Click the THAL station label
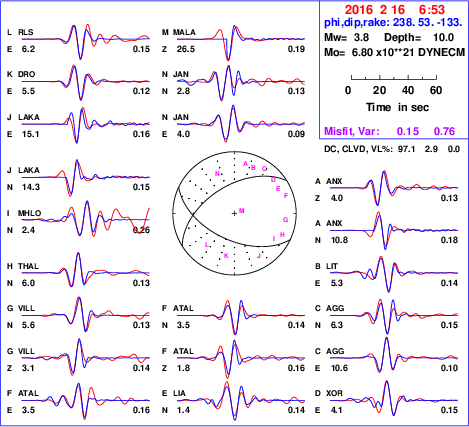 click(x=28, y=266)
